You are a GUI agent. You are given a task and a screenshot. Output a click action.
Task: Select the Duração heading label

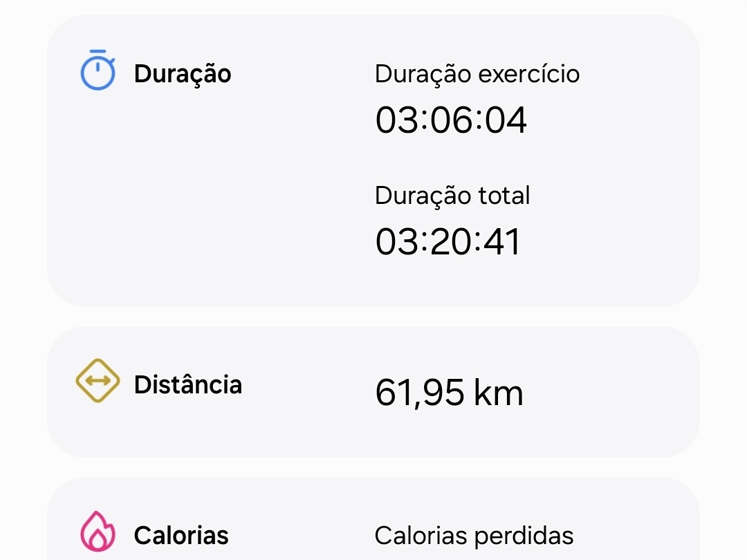183,74
